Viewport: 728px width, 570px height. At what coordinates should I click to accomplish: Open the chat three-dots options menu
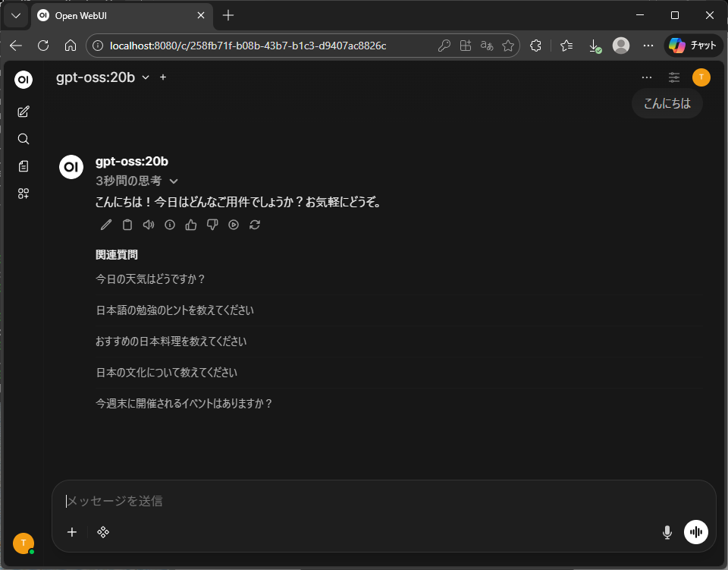point(646,77)
